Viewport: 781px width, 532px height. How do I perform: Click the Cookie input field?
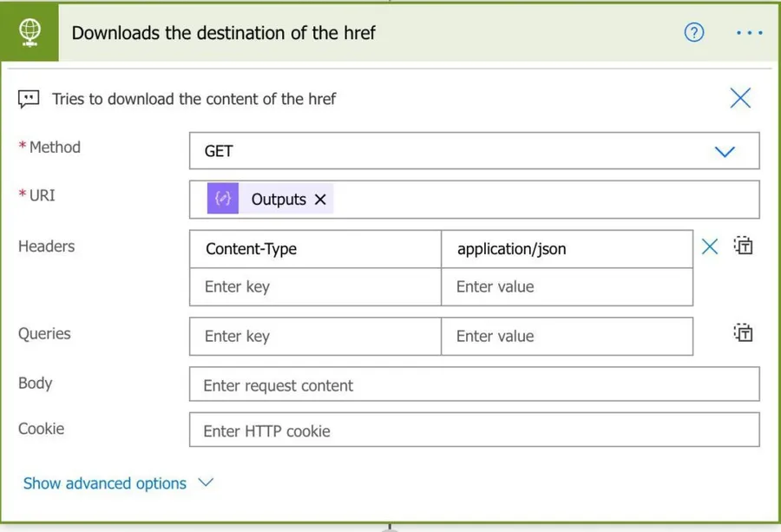(x=474, y=430)
